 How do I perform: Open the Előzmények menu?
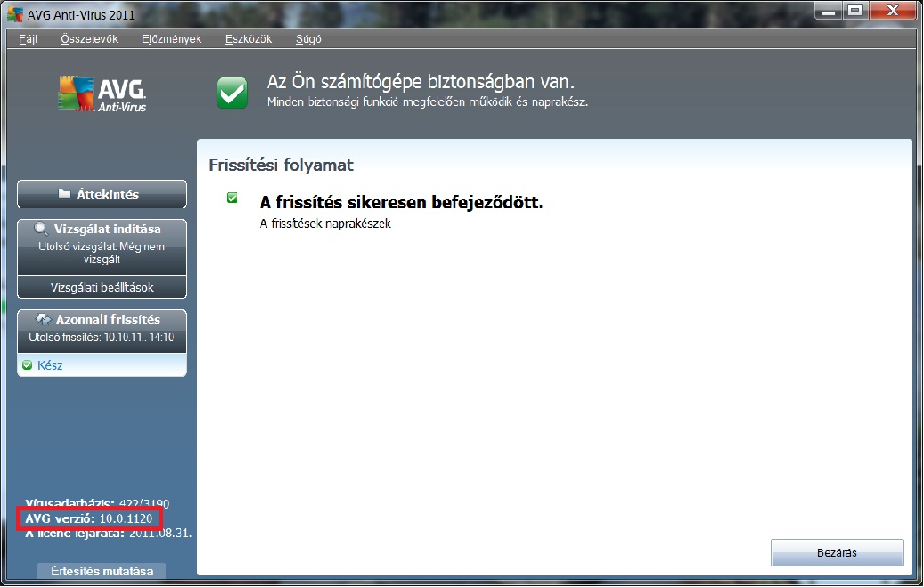tap(172, 39)
